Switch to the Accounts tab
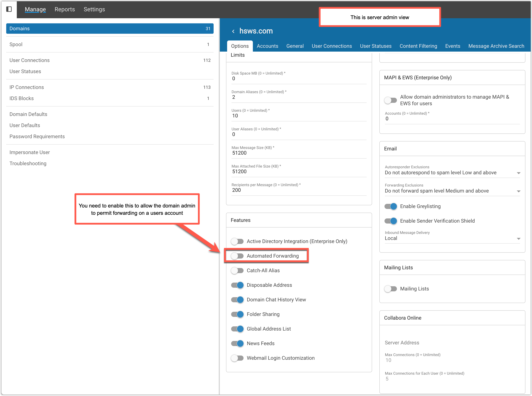The image size is (532, 396). tap(267, 46)
